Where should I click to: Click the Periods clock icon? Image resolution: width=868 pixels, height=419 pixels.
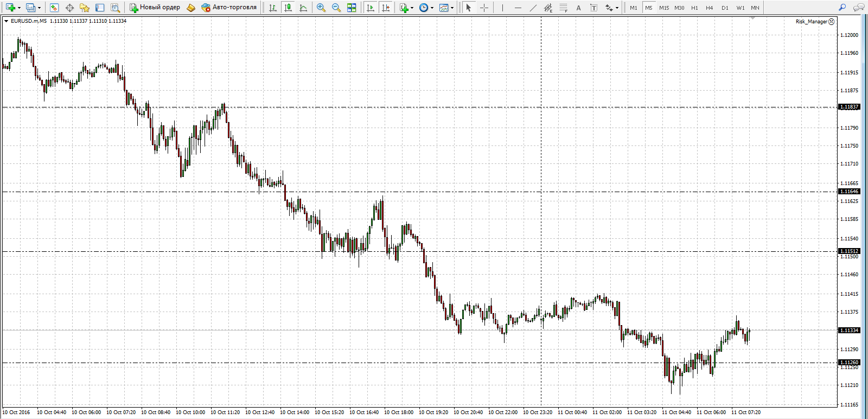point(424,8)
